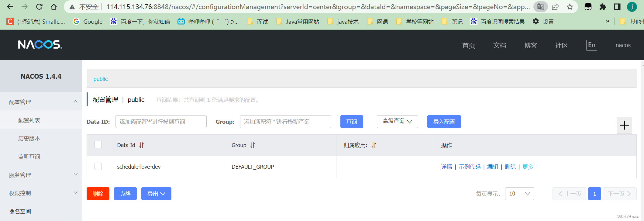Add new config with the plus icon
Viewport: 644px width, 221px height.
click(624, 125)
